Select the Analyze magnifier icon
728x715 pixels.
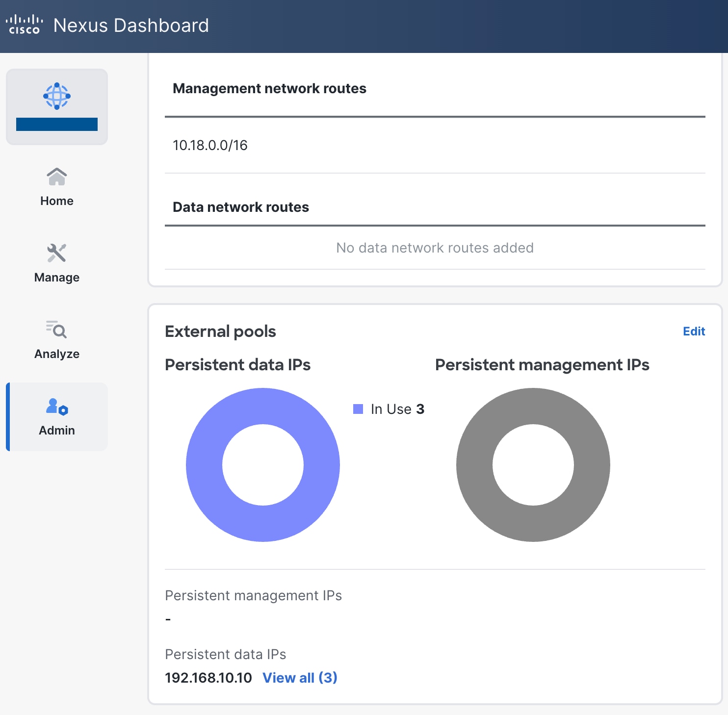tap(56, 330)
